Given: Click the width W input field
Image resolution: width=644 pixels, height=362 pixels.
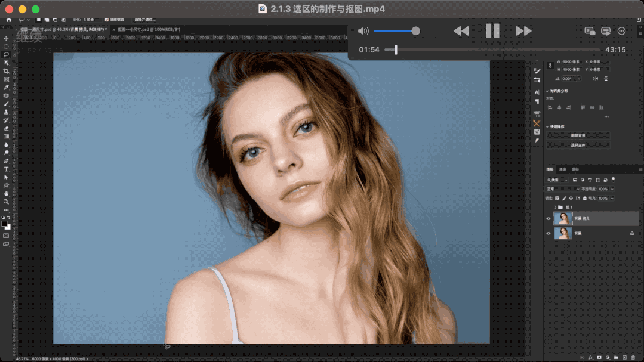Looking at the screenshot, I should pos(571,61).
